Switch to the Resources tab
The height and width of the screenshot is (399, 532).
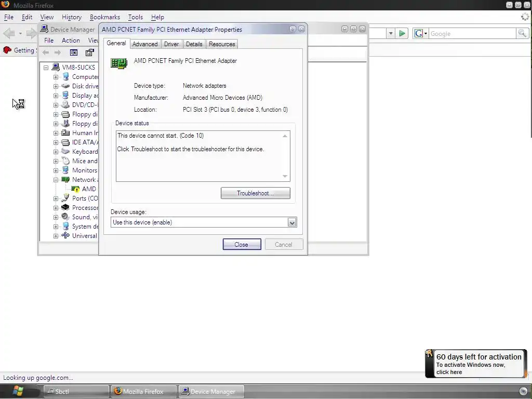point(222,44)
